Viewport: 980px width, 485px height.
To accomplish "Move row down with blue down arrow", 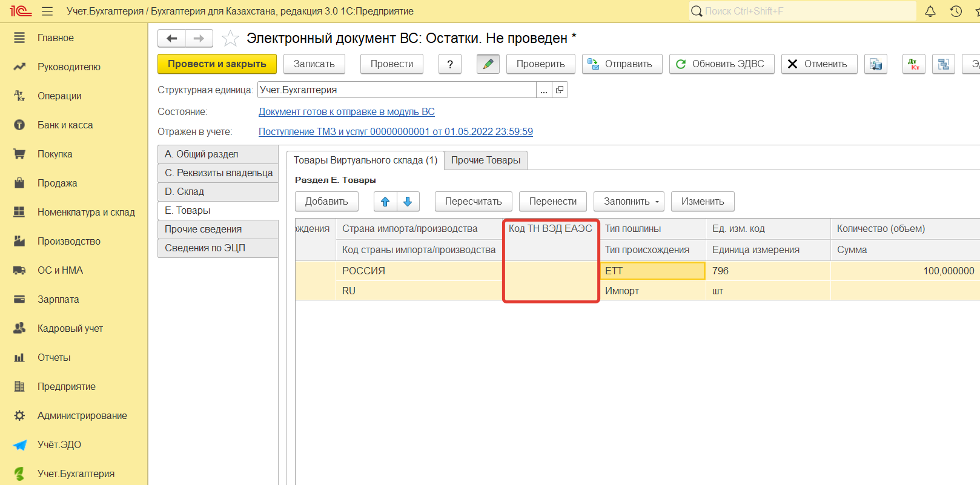I will coord(408,202).
